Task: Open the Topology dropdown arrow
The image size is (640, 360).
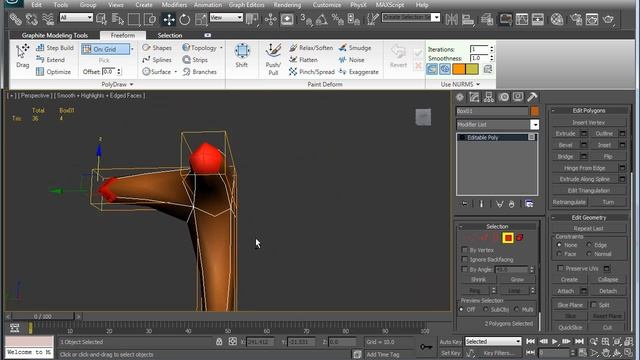Action: (x=221, y=48)
